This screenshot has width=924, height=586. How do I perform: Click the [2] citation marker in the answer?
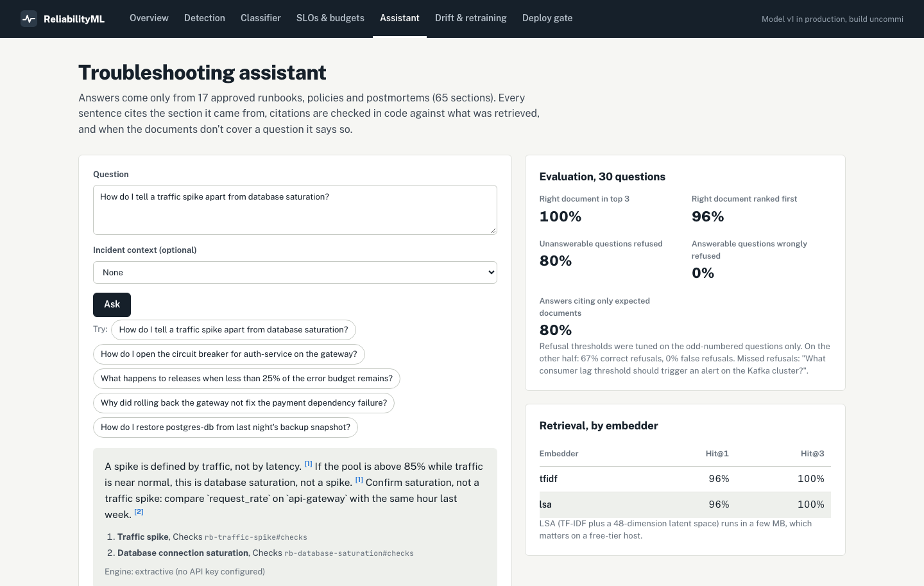(139, 512)
